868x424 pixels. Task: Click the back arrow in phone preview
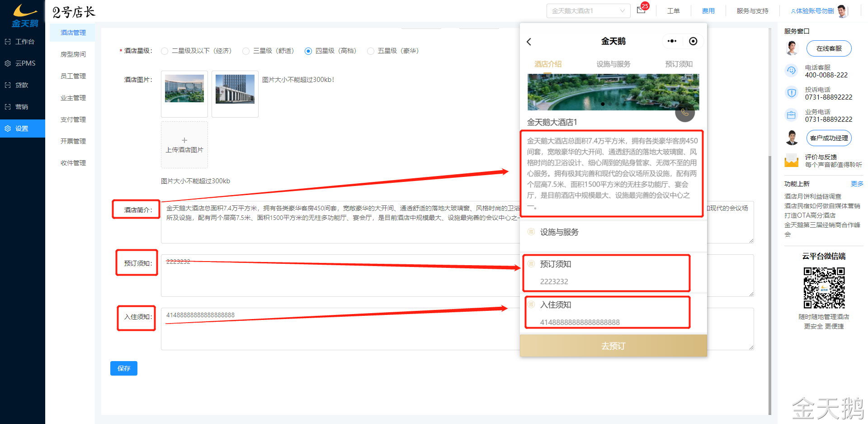pos(529,42)
